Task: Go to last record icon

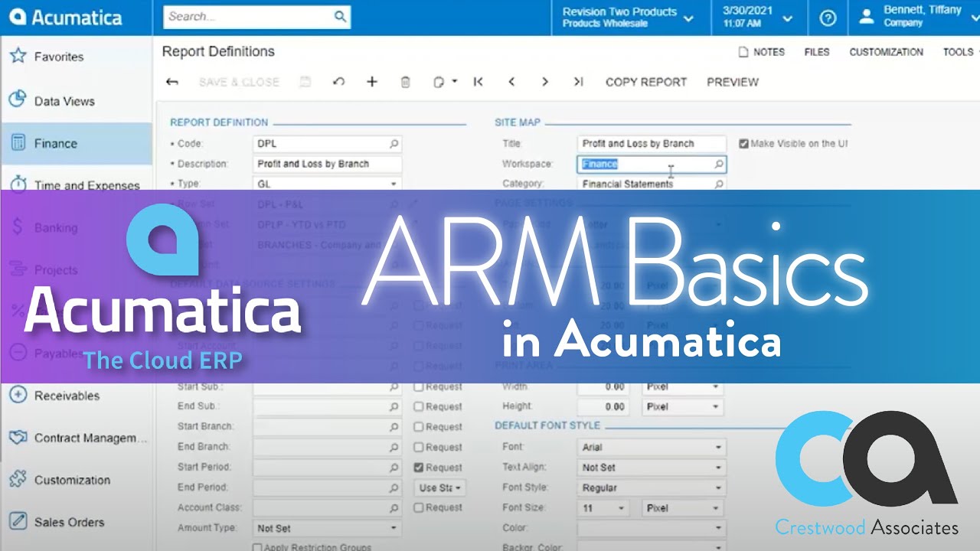Action: pos(579,82)
